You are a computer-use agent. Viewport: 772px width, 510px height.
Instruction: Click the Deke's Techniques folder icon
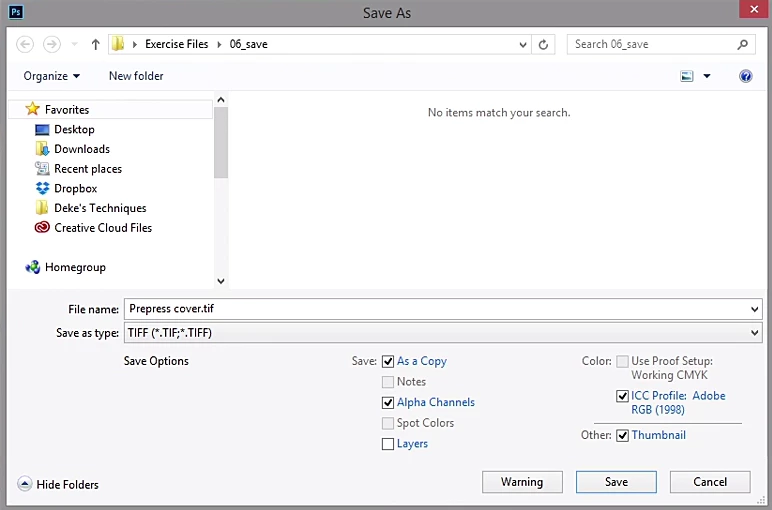click(x=42, y=208)
